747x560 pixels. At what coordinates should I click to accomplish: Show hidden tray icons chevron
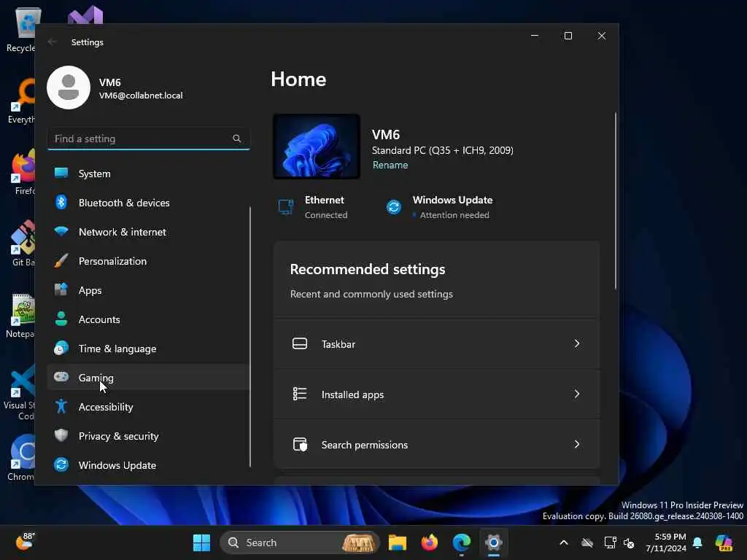coord(564,542)
